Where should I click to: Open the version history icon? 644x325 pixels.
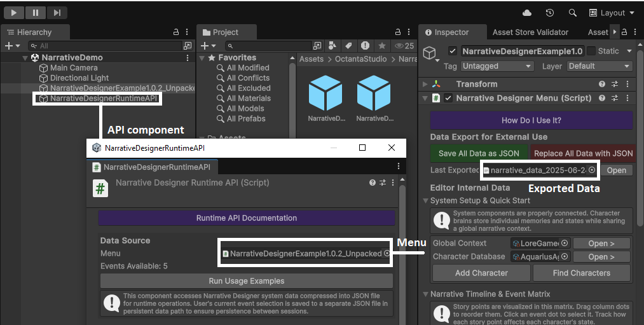point(550,13)
